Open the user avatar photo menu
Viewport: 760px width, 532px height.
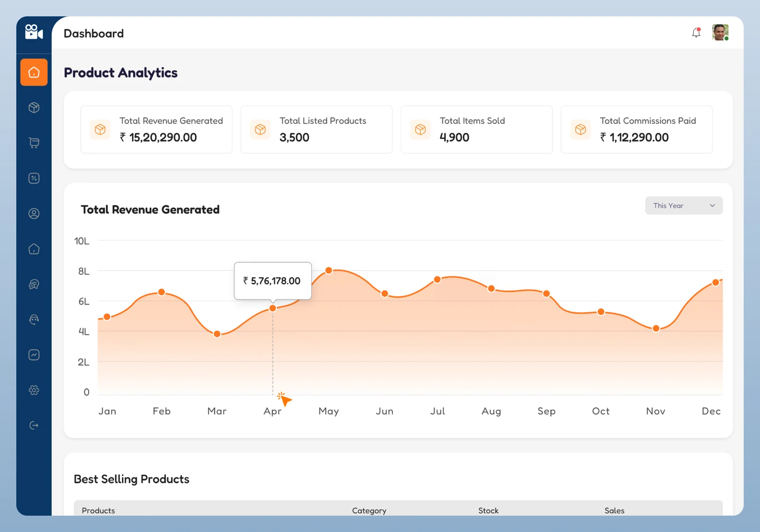click(x=720, y=33)
